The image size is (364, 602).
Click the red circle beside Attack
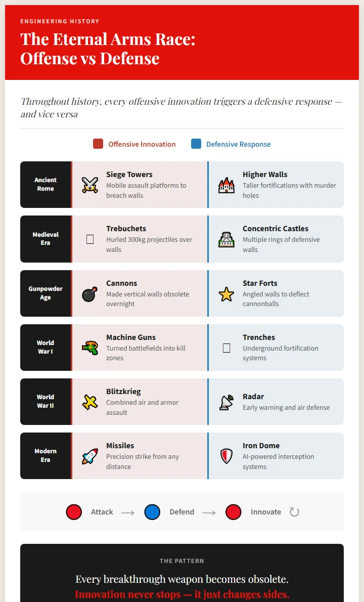(74, 512)
